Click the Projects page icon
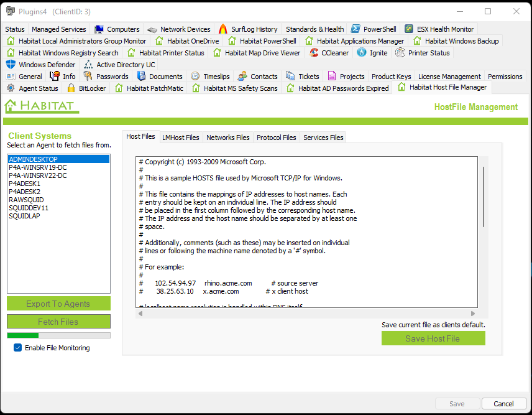Screen dimensions: 532x415 click(332, 76)
